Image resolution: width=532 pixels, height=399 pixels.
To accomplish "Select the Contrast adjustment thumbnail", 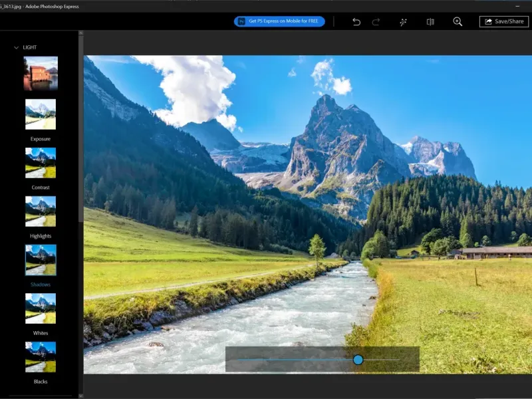I will pyautogui.click(x=41, y=162).
